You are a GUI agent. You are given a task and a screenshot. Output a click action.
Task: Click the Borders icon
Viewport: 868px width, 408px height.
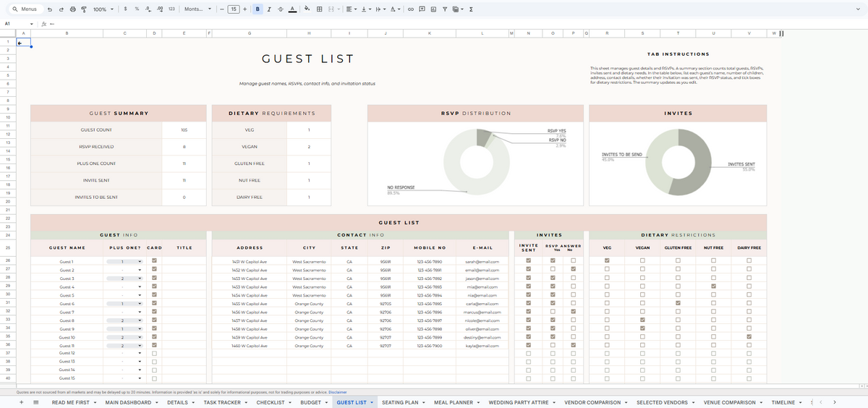(320, 9)
